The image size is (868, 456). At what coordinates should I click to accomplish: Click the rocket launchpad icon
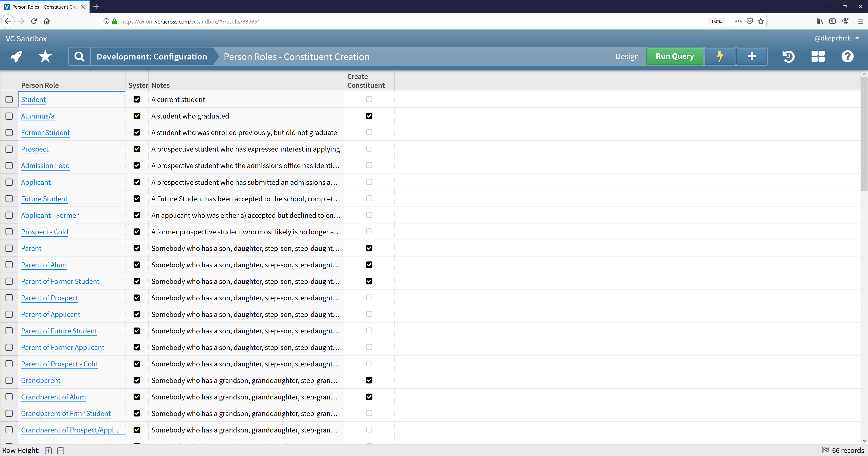pos(16,56)
